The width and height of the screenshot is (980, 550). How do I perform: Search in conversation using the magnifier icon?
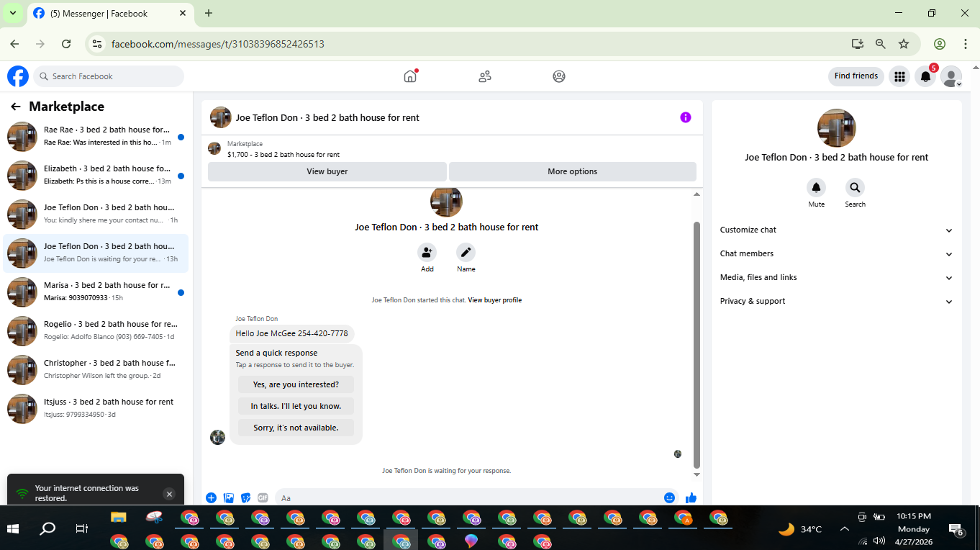coord(855,188)
